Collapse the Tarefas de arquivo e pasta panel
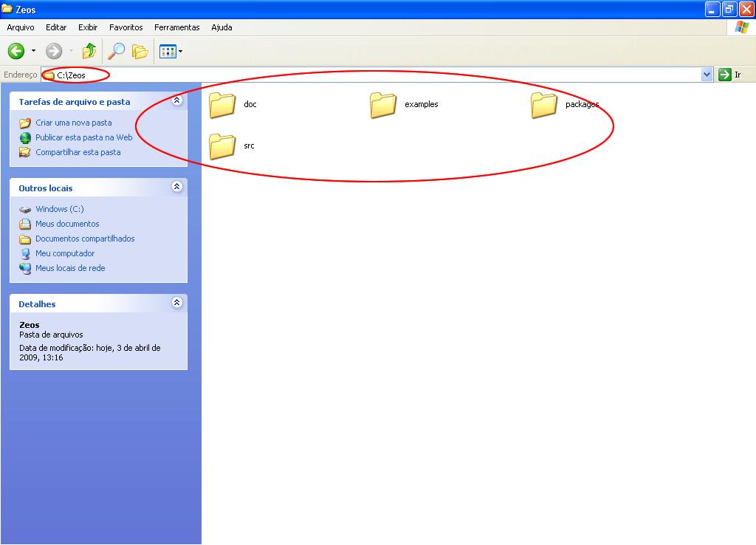The width and height of the screenshot is (756, 545). pyautogui.click(x=176, y=100)
